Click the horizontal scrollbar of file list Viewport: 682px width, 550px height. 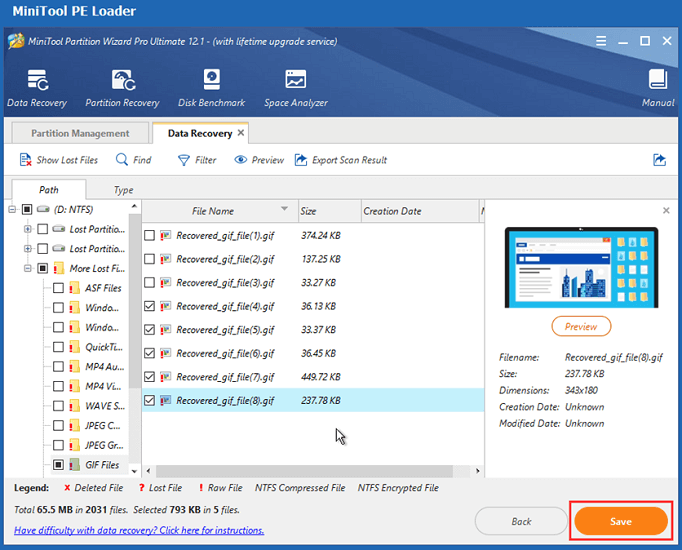[304, 471]
